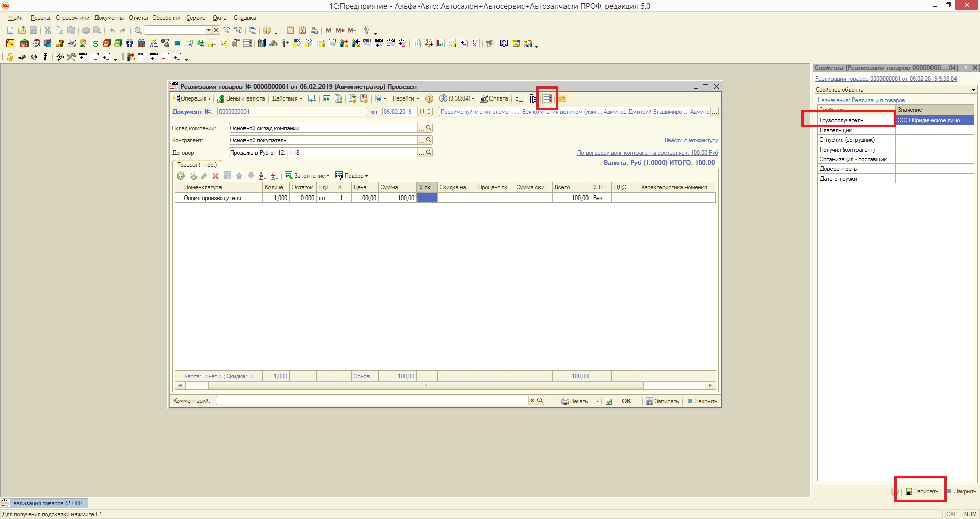Add a new row with green plus icon

tap(181, 176)
